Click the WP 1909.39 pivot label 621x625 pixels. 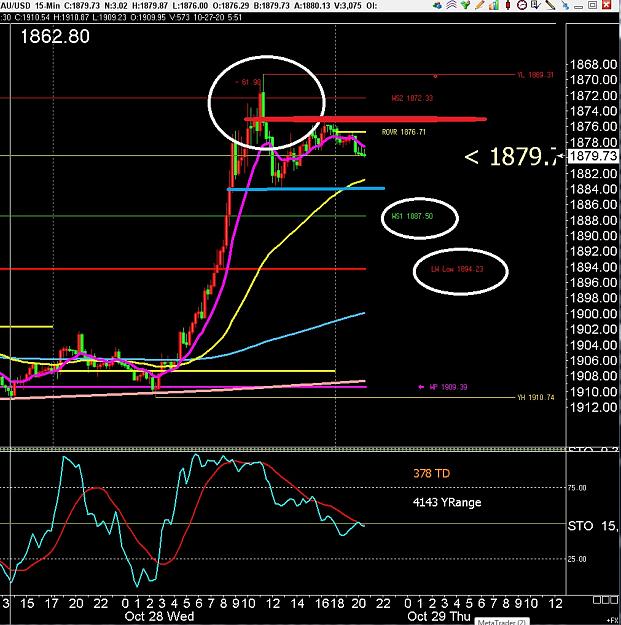448,387
